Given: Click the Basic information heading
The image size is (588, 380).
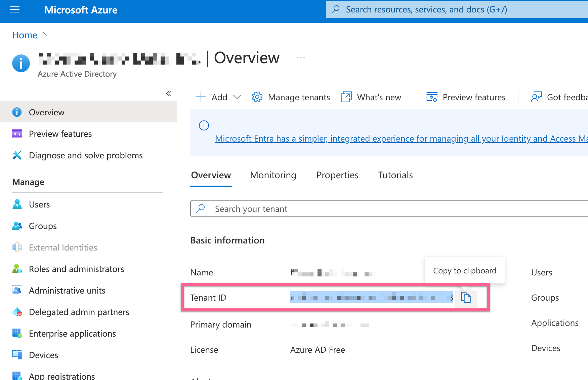Looking at the screenshot, I should [x=227, y=240].
